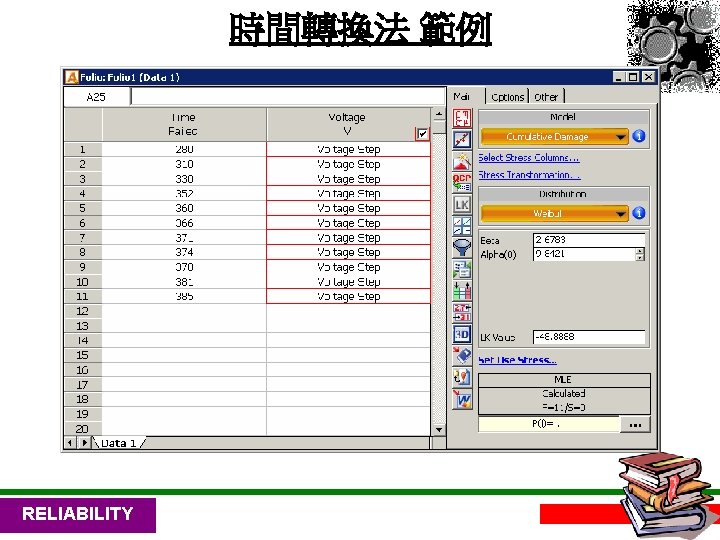Click the sheet tab scroll-right arrow
The image size is (720, 540).
point(84,443)
